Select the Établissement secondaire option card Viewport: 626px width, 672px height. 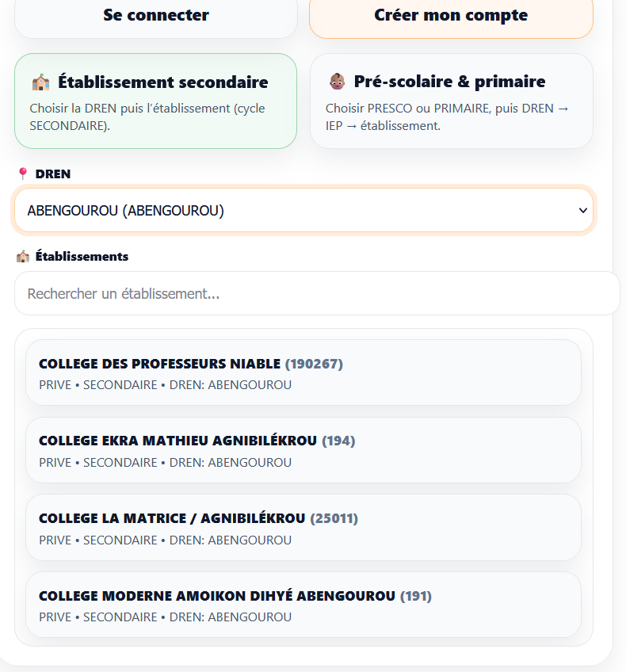coord(155,101)
